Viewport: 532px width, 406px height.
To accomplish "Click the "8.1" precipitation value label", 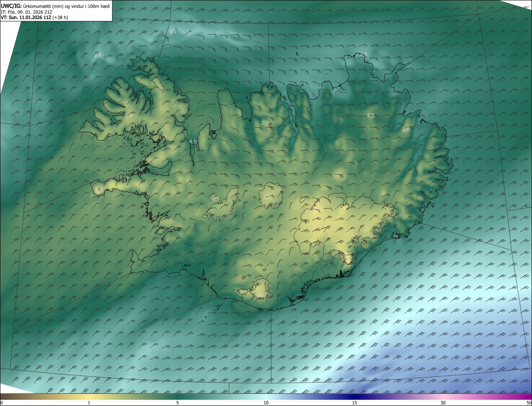I will [173, 32].
